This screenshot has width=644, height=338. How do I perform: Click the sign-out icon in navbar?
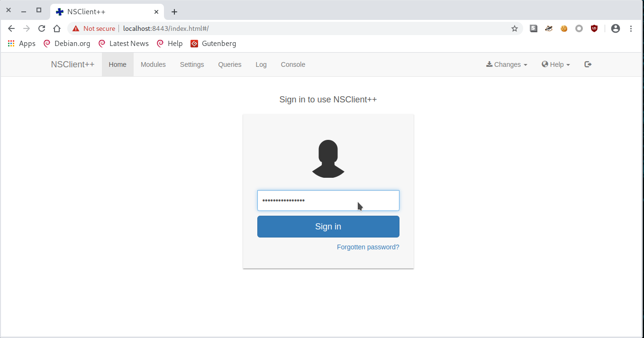pos(588,64)
